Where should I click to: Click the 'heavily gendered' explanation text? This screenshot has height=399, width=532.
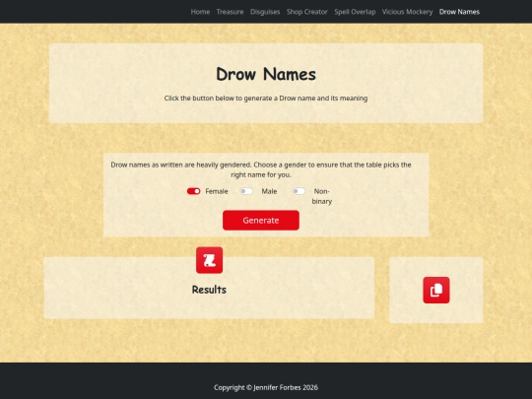pos(261,169)
